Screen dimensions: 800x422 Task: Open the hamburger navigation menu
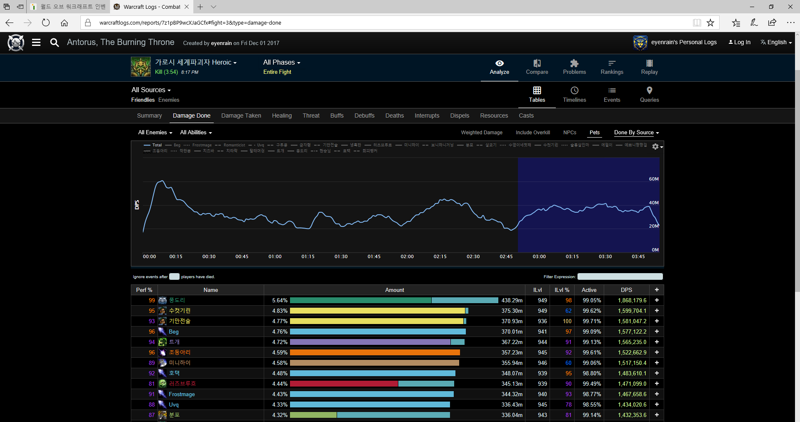click(x=36, y=43)
